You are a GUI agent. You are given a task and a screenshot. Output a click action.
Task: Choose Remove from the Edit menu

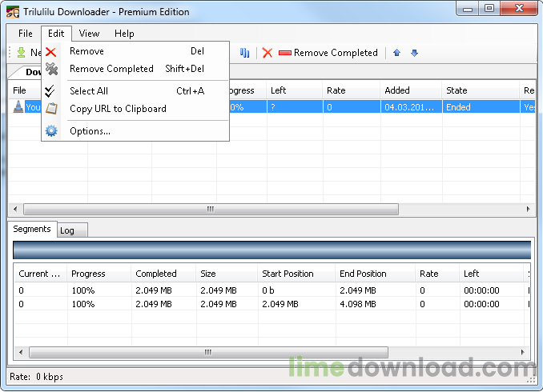pos(135,51)
